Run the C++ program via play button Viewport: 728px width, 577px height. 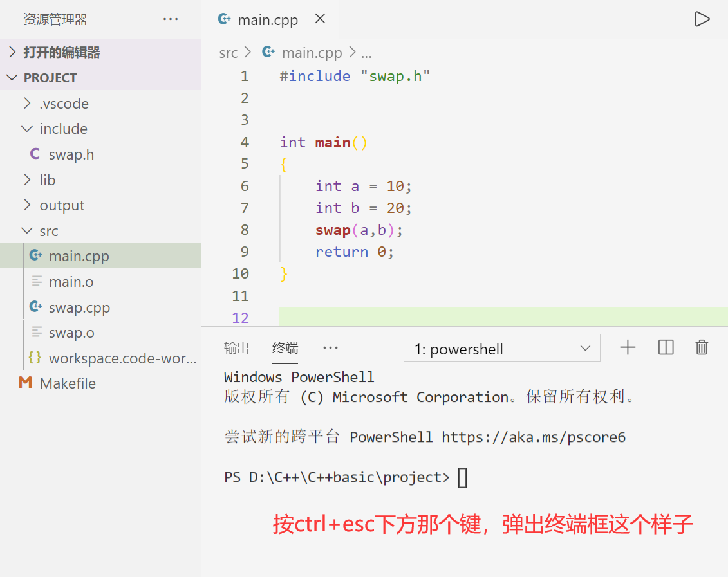(x=702, y=19)
